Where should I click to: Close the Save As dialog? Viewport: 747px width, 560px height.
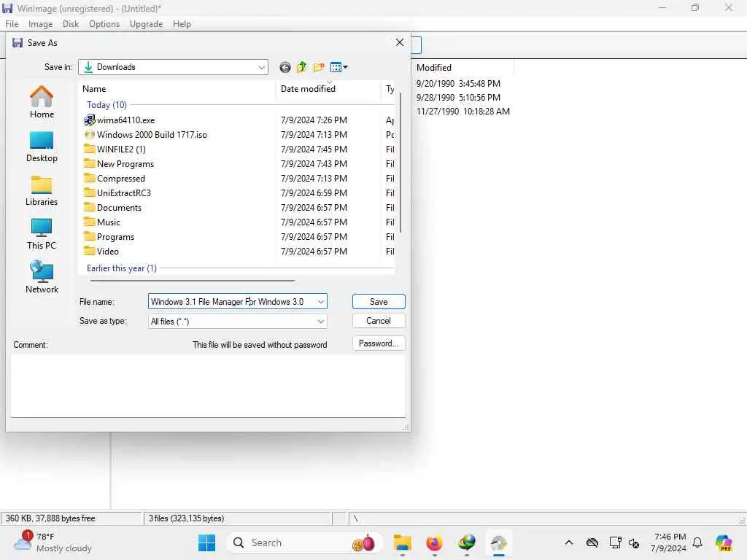tap(400, 43)
